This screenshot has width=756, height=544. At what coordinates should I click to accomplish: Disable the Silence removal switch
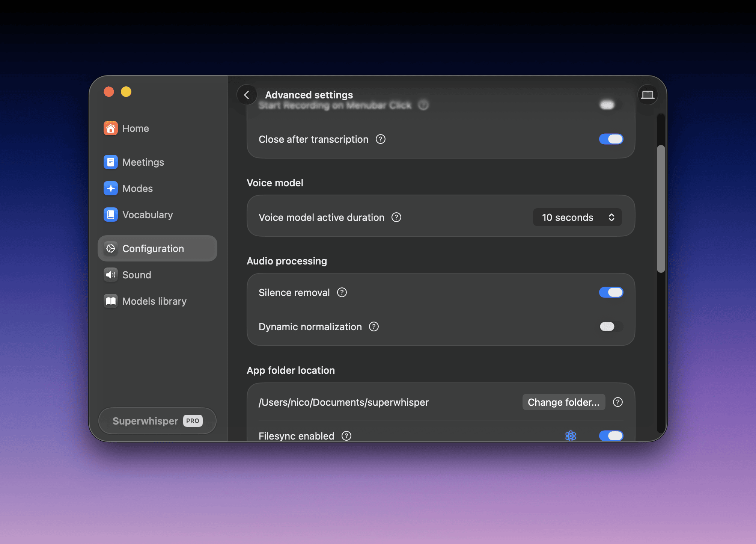tap(611, 293)
